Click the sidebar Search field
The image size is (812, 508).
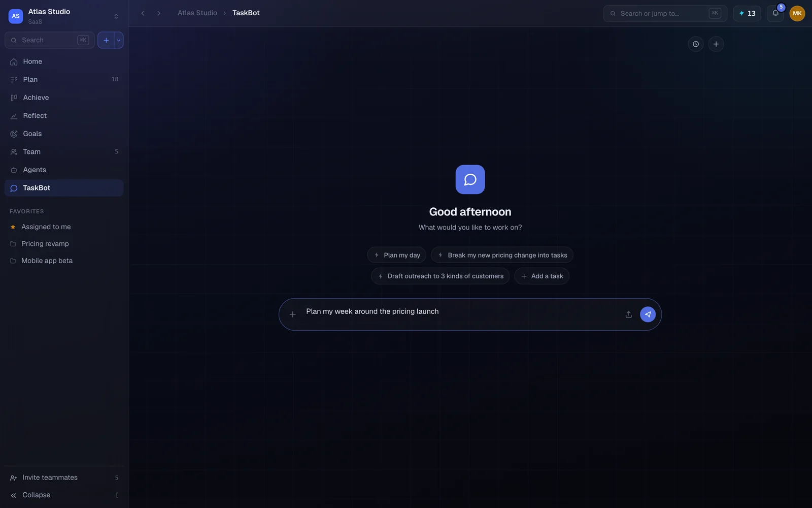[50, 40]
